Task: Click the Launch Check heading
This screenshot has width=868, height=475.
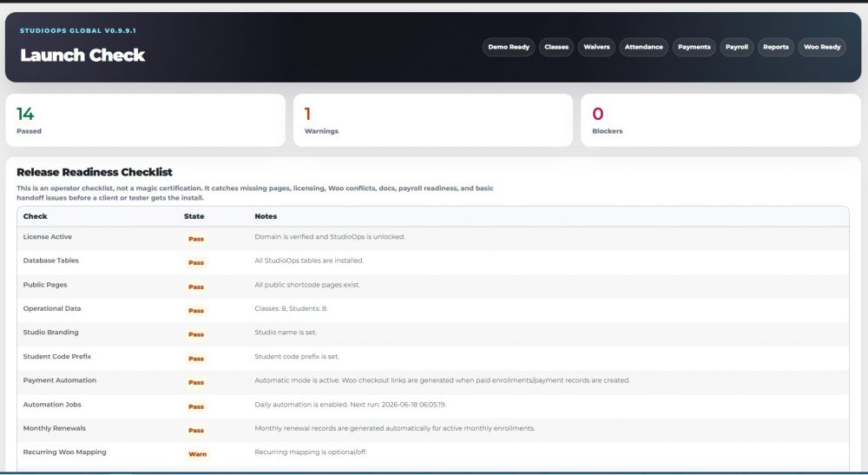Action: tap(82, 55)
